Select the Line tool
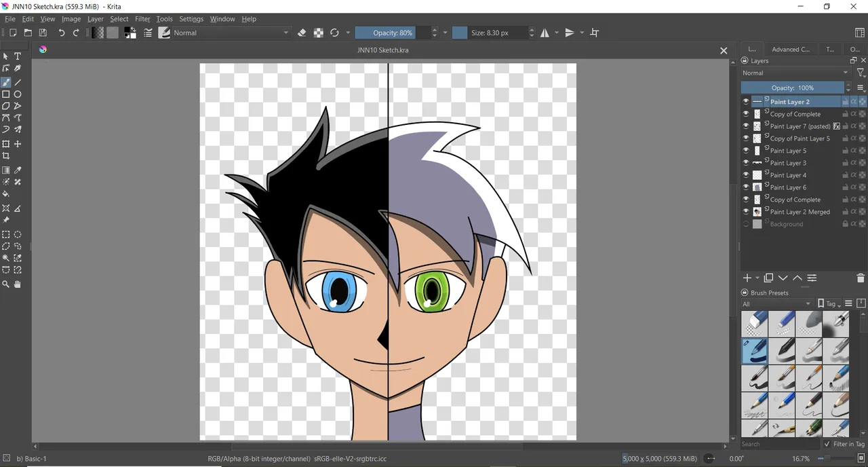Screen dimensions: 868x467 (18, 82)
